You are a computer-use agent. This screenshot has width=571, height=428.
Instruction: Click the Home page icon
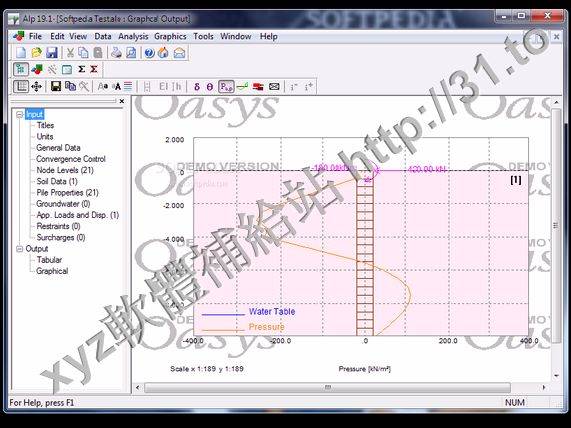[163, 53]
